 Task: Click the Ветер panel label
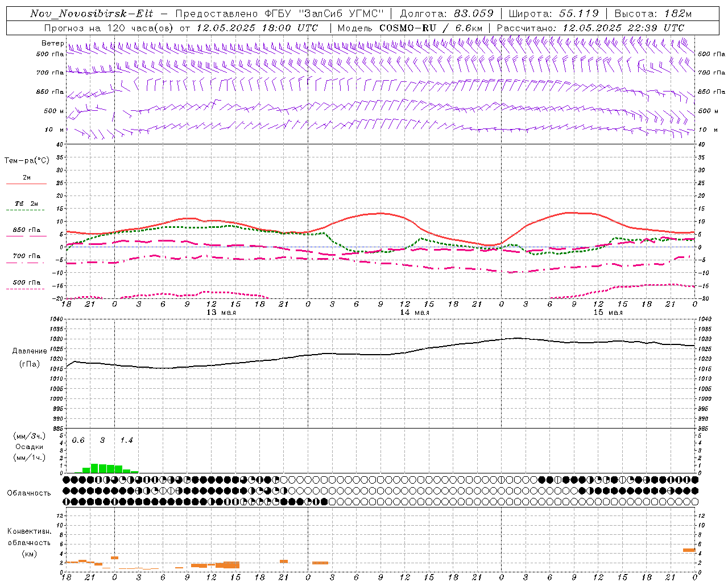pos(52,43)
